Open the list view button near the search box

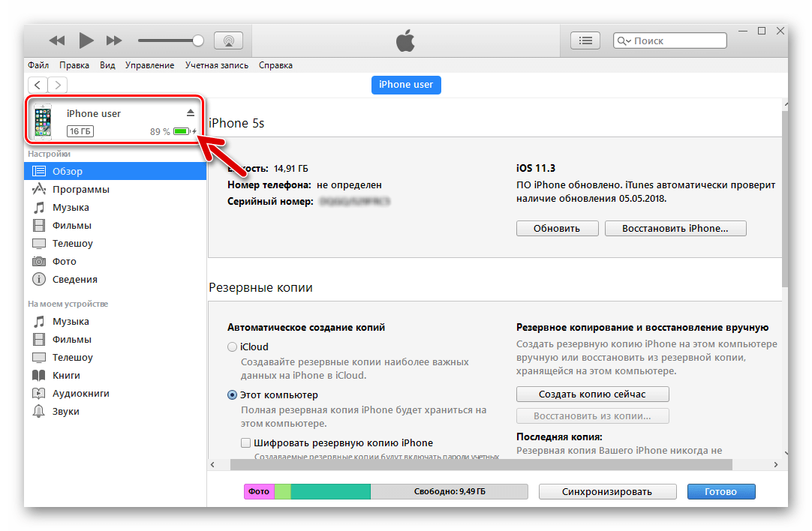(586, 40)
